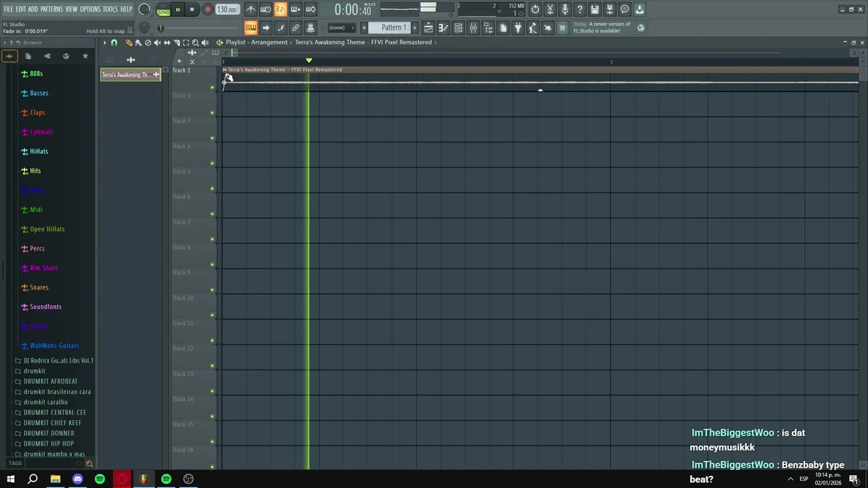The image size is (868, 488).
Task: Expand the DRUMKIT AFROBEAT folder
Action: (x=50, y=382)
